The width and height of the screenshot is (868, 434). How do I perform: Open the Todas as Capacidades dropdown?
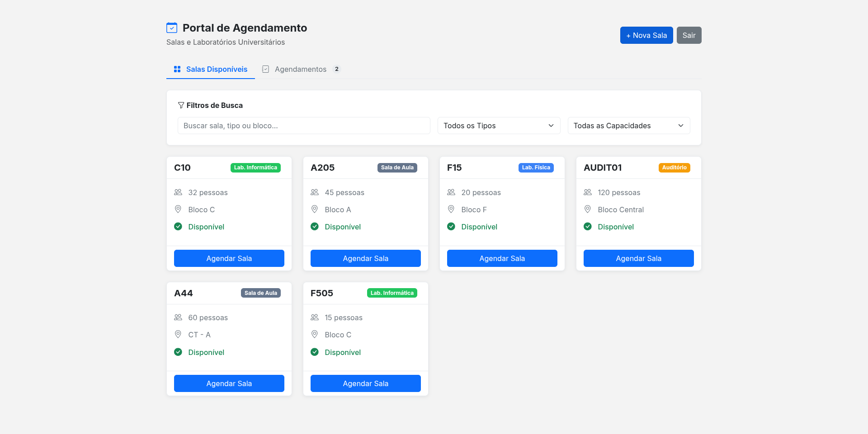pyautogui.click(x=629, y=126)
